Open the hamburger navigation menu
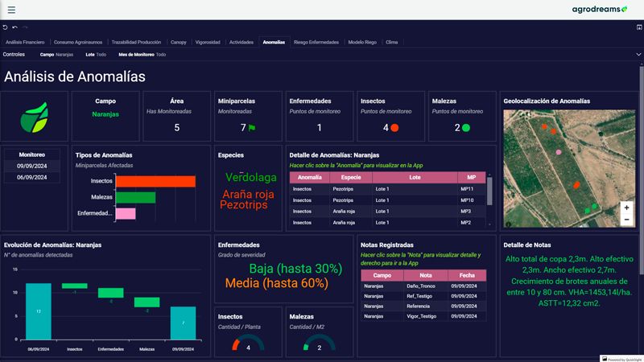 pyautogui.click(x=11, y=9)
